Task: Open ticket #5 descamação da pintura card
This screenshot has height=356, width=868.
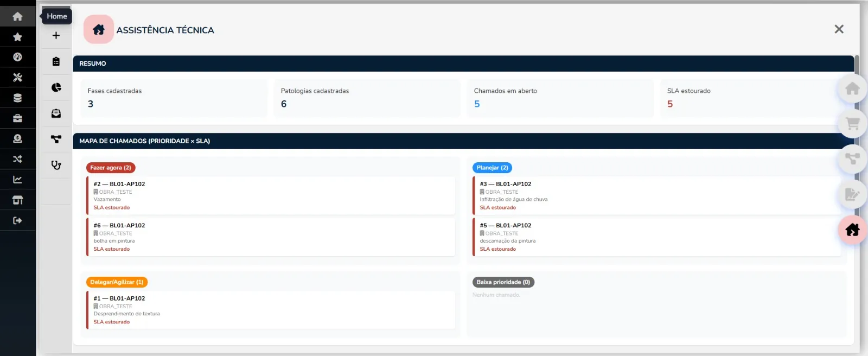Action: coord(657,237)
